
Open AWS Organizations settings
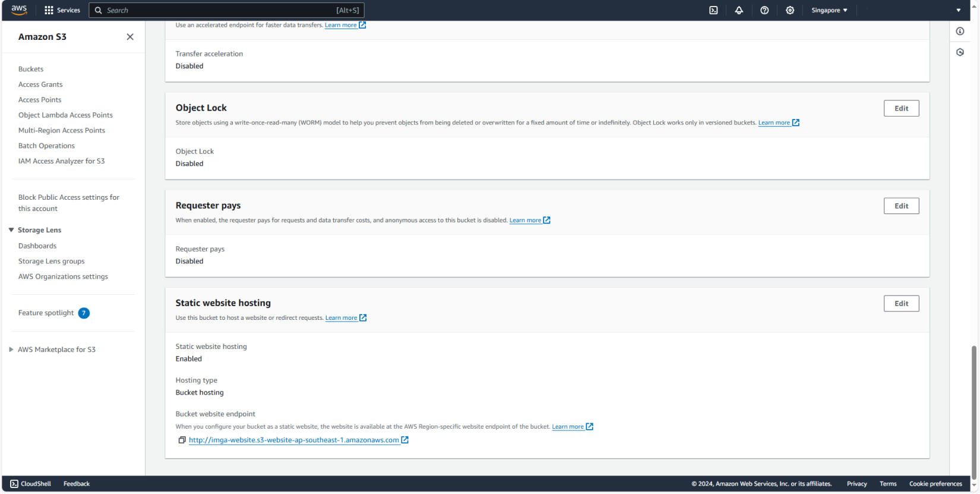click(63, 277)
